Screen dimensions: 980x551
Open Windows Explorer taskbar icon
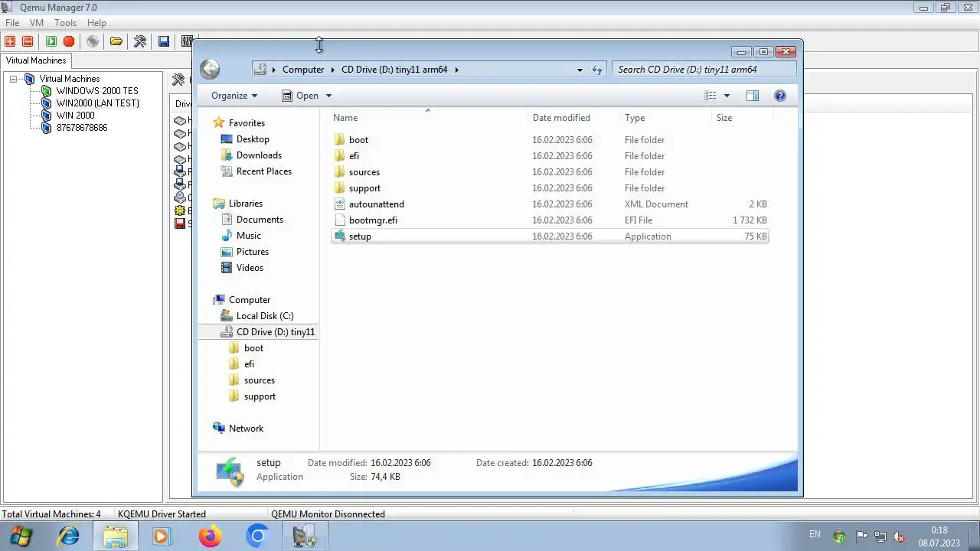pos(116,536)
